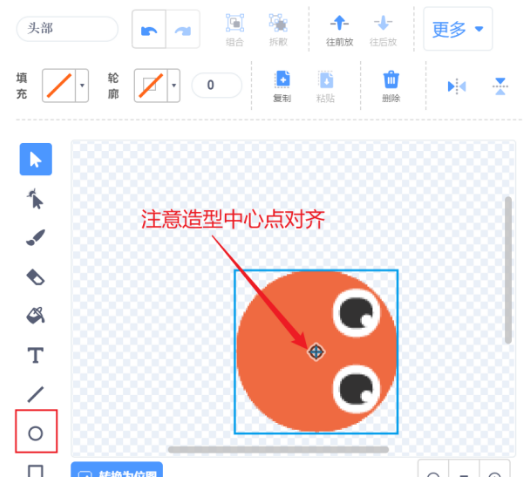Click the zoom out button
Image resolution: width=531 pixels, height=478 pixels.
[x=433, y=470]
